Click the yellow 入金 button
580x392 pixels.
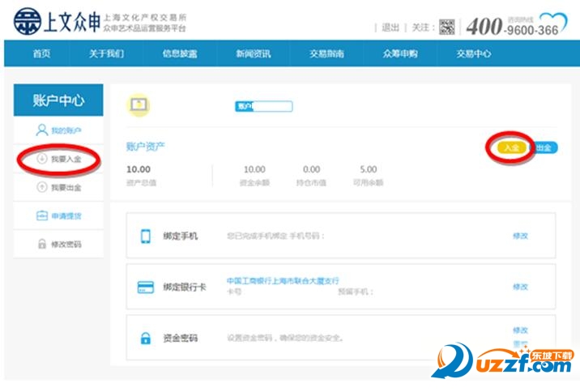click(512, 147)
